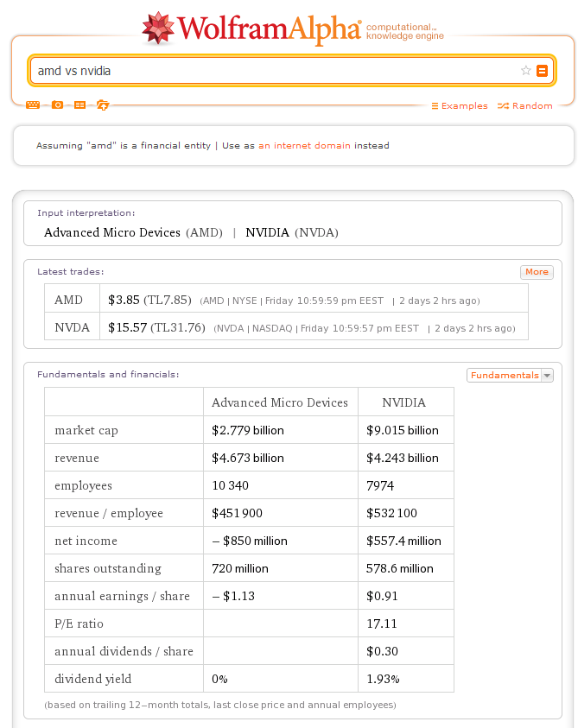Use amd as an internet domain instead
The height and width of the screenshot is (728, 578).
coord(304,145)
